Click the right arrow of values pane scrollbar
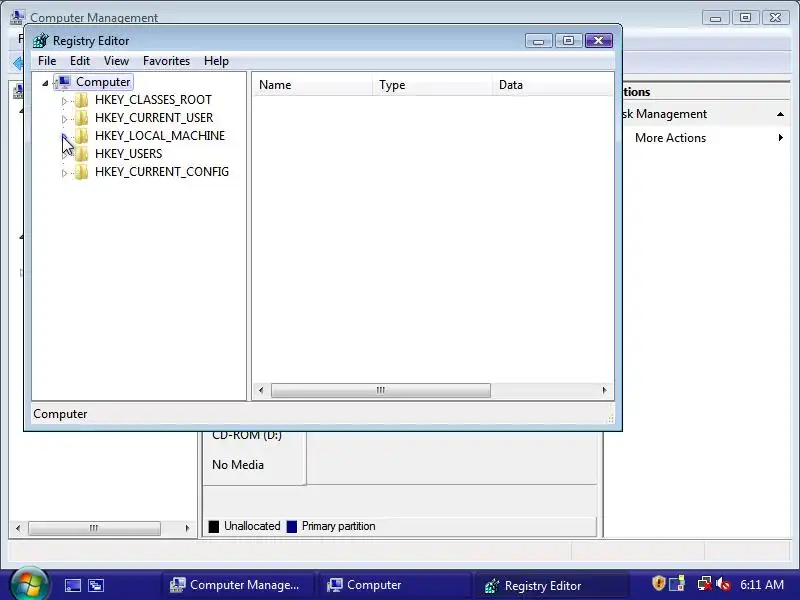Screen dimensions: 800x600 (x=605, y=390)
